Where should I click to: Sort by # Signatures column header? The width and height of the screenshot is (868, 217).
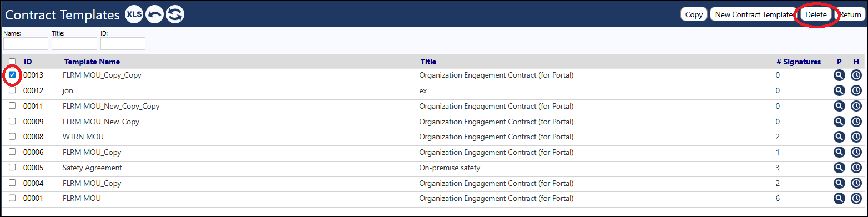799,62
